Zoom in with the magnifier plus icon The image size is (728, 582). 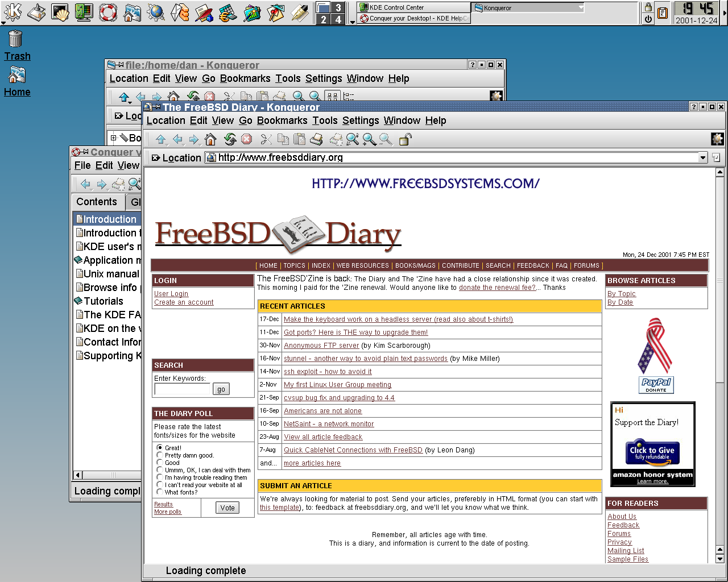click(369, 139)
